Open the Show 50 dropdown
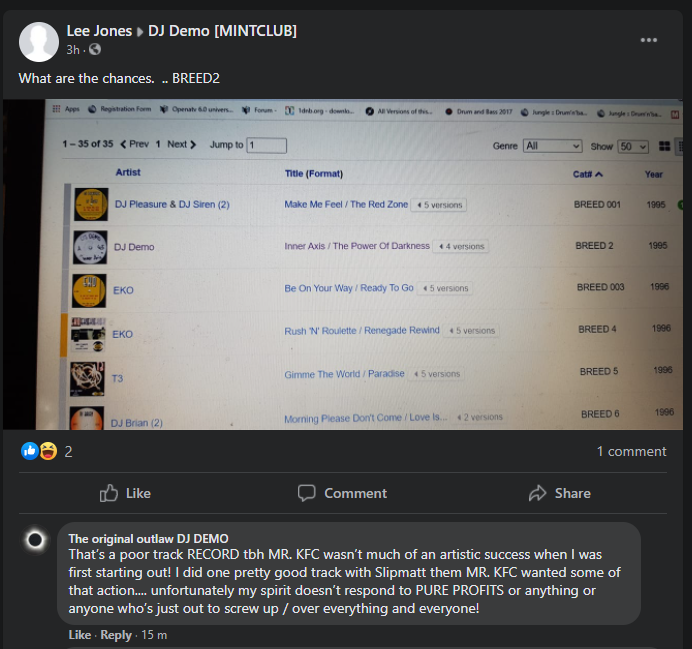The image size is (692, 649). click(x=633, y=146)
